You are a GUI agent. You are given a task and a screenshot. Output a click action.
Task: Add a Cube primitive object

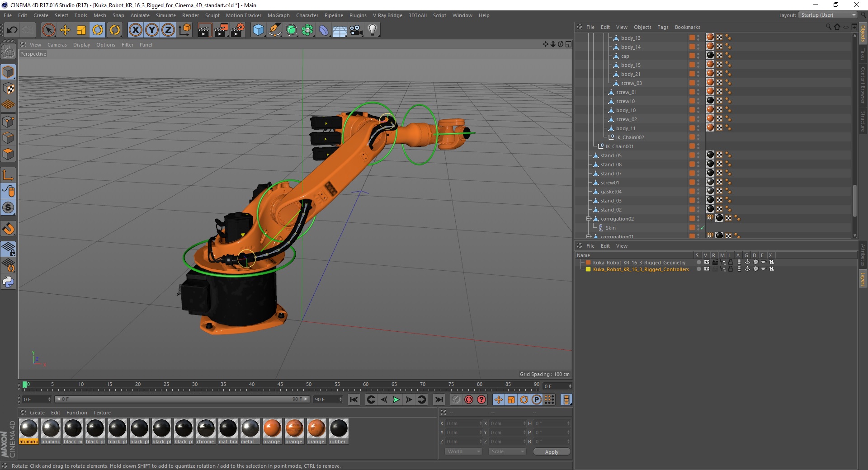click(x=258, y=30)
